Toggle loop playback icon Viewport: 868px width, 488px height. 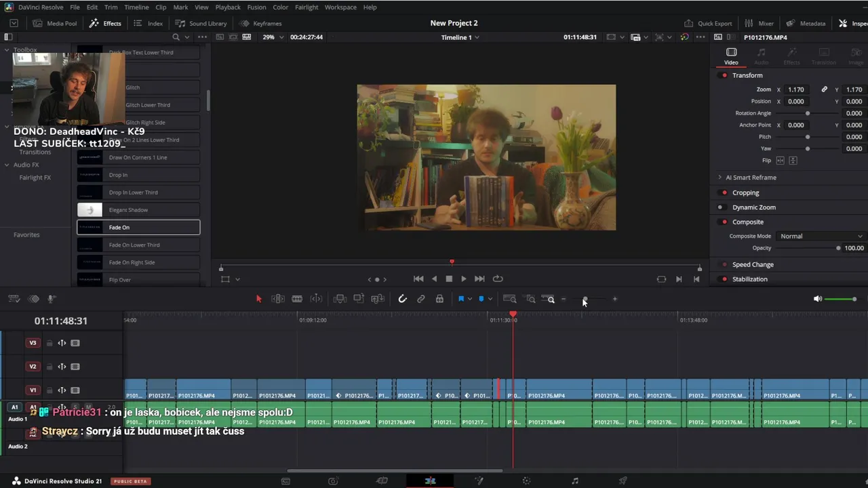[498, 279]
